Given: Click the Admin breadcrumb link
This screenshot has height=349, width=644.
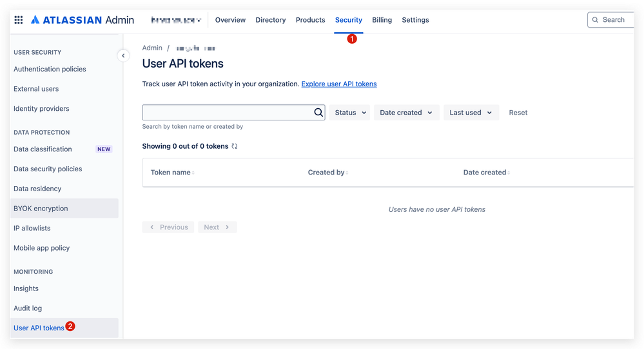Looking at the screenshot, I should pos(152,48).
